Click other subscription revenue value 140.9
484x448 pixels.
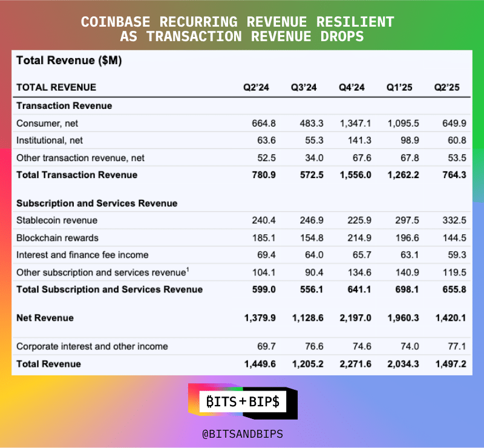click(x=407, y=272)
